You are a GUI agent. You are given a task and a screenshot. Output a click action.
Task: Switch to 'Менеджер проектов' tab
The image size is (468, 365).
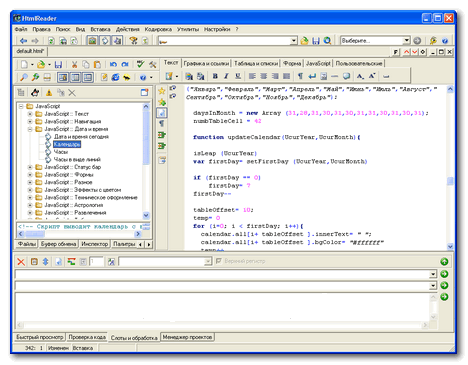tap(187, 337)
